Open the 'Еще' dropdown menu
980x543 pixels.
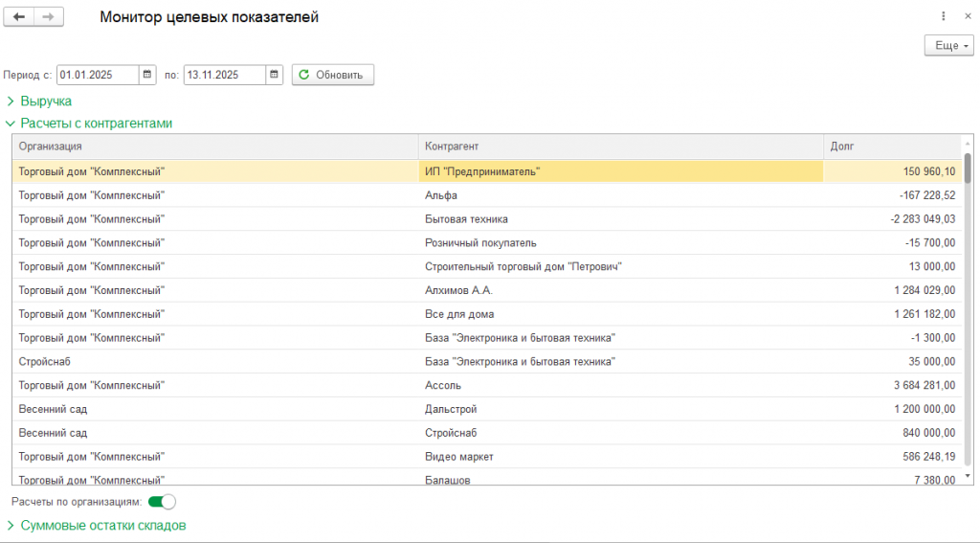pos(948,45)
